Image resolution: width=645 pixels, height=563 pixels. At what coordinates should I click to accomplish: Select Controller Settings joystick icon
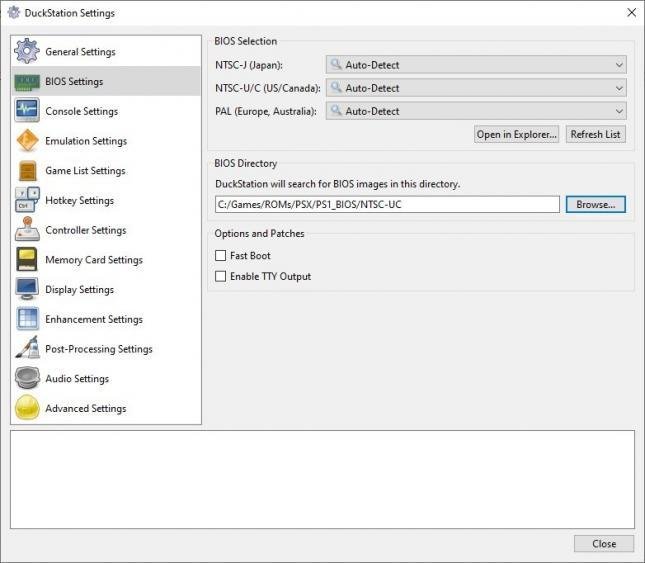pyautogui.click(x=27, y=229)
